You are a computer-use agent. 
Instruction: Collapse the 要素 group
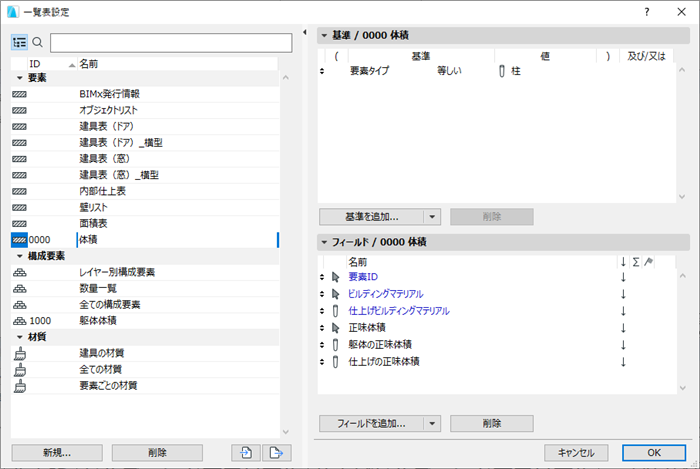pyautogui.click(x=20, y=78)
